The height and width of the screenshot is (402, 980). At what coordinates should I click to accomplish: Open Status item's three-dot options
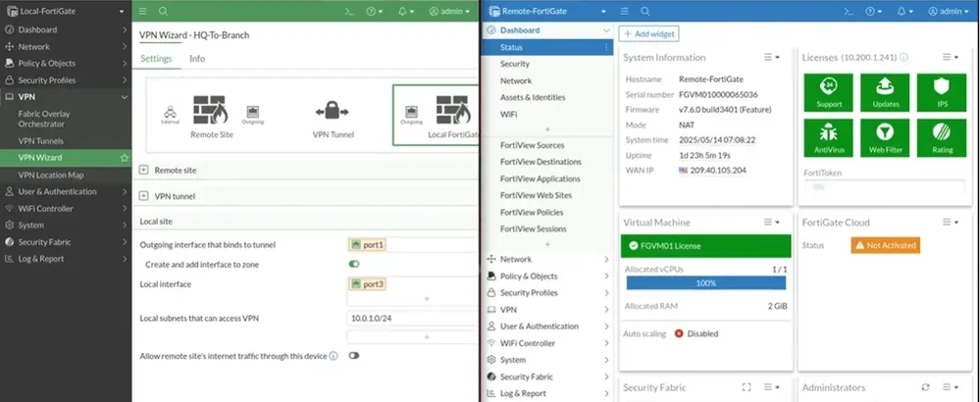click(x=605, y=47)
